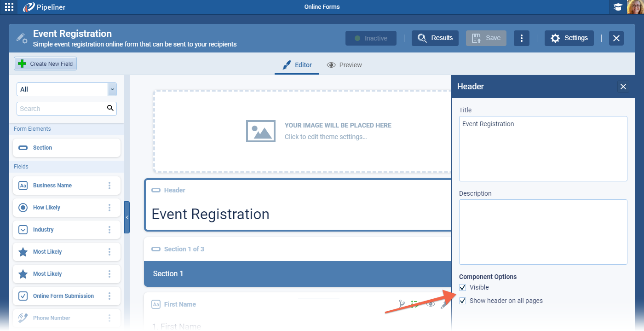Open options for Business Name field
The image size is (644, 331).
(x=109, y=186)
